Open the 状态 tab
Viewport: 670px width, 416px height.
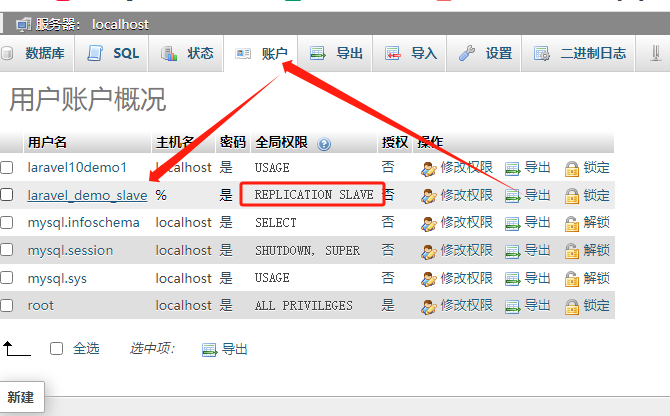click(186, 53)
